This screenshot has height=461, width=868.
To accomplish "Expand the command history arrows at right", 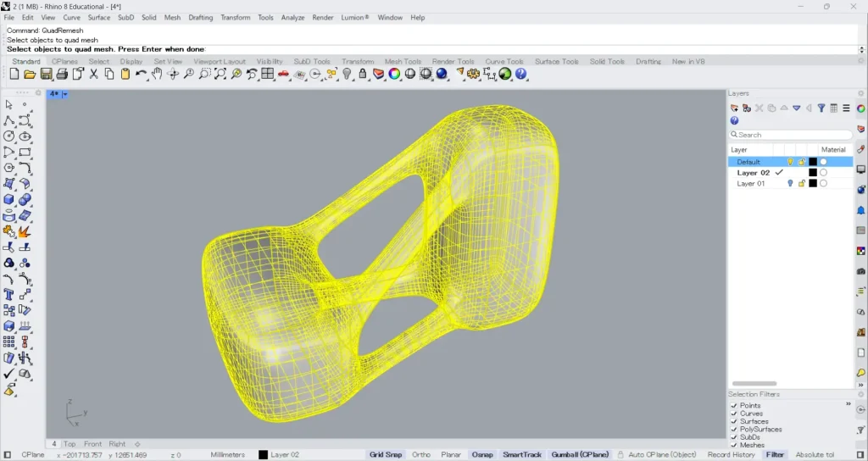I will click(x=861, y=50).
